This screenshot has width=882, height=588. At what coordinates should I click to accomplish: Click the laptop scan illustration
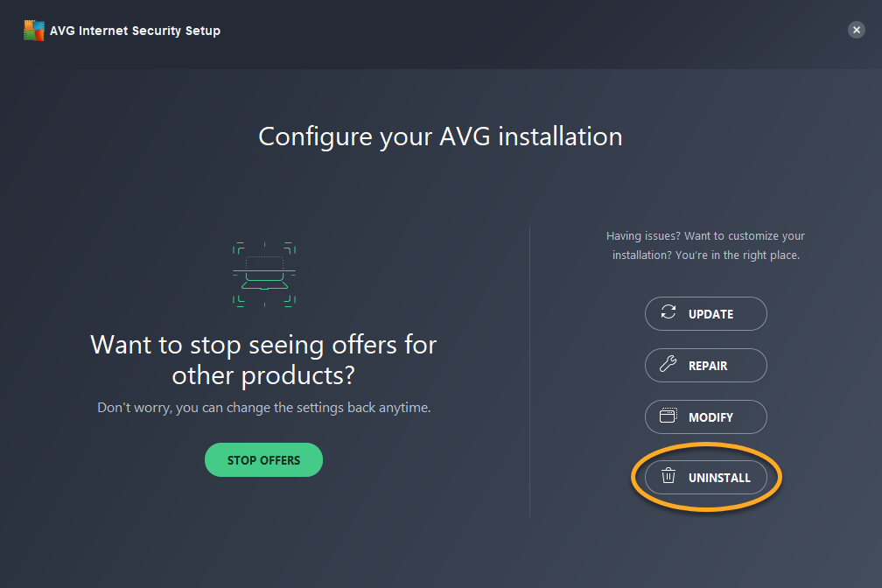pos(264,275)
